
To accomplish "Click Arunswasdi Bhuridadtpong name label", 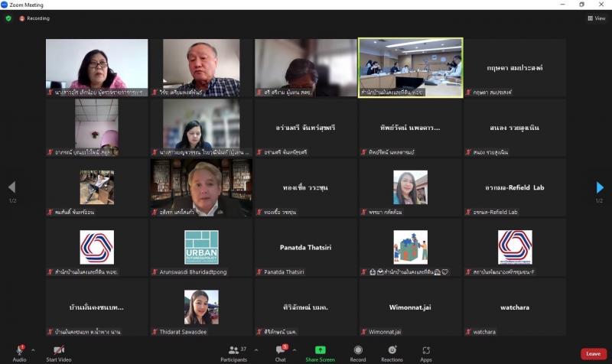I will pyautogui.click(x=193, y=272).
